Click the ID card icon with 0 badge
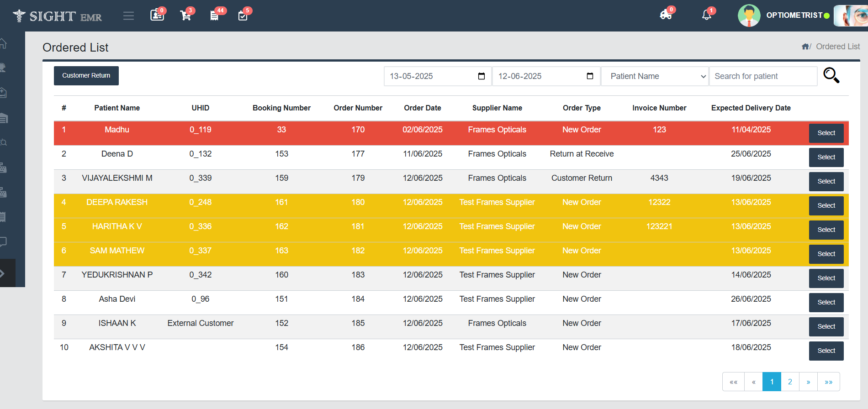Screen dimensions: 868x409 tap(157, 16)
